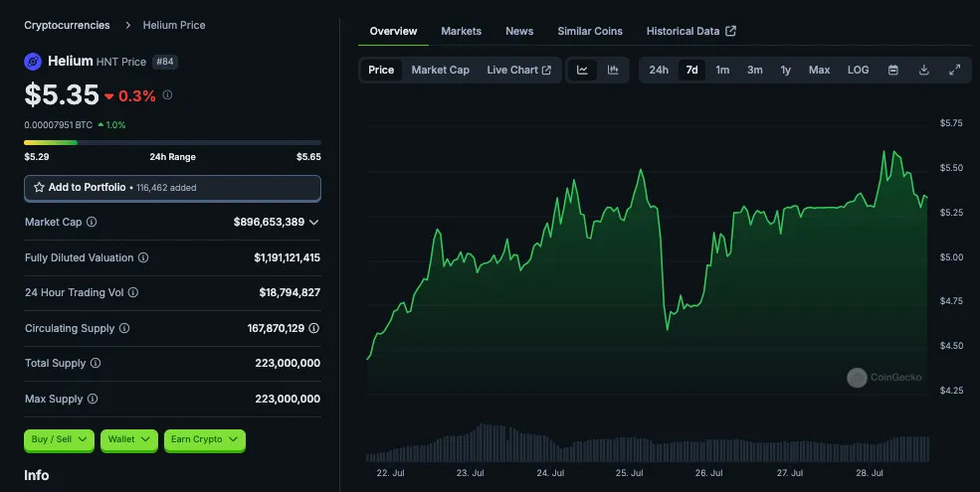This screenshot has width=980, height=492.
Task: Open info icon beside price change percentage
Action: coord(167,94)
